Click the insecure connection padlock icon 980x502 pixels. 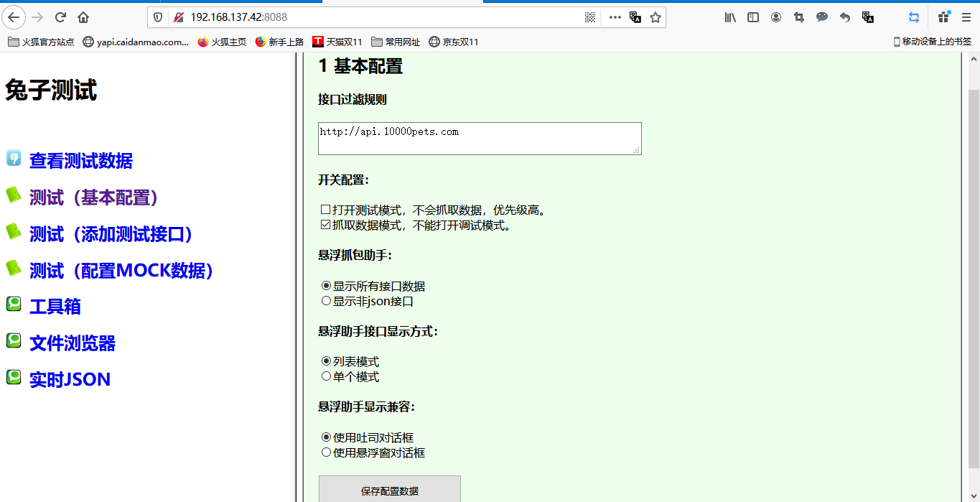pos(178,17)
